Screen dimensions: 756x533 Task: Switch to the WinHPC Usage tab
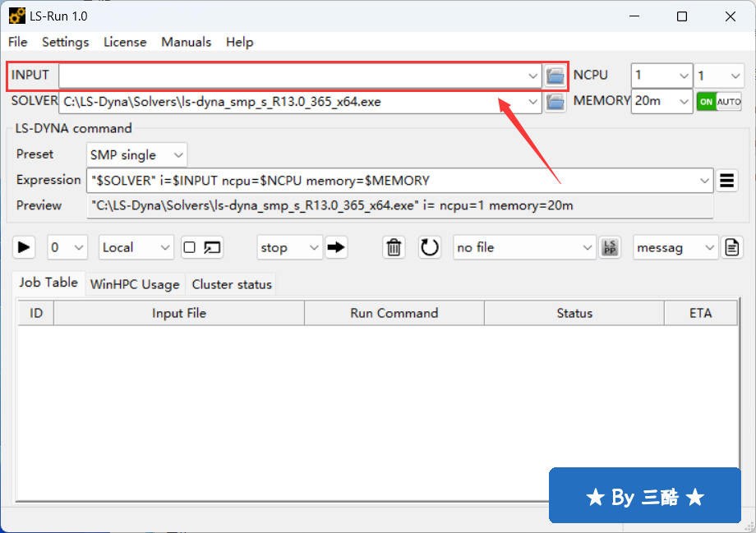pyautogui.click(x=135, y=284)
